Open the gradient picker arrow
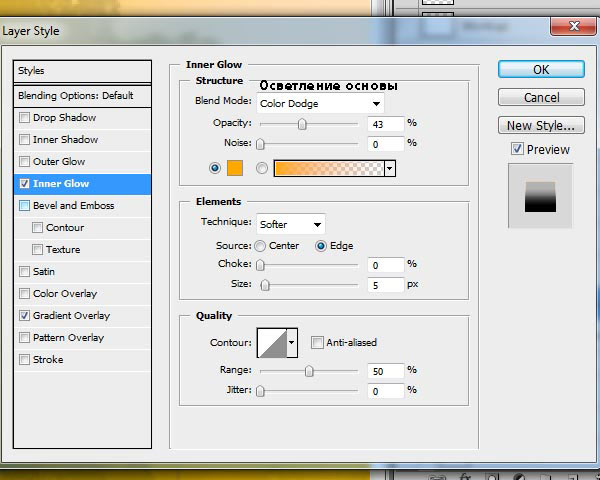Image resolution: width=600 pixels, height=480 pixels. coord(390,168)
